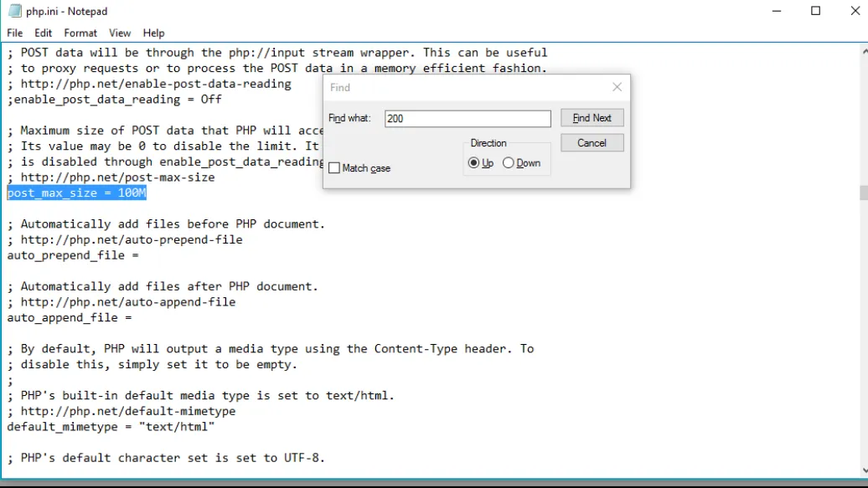This screenshot has height=488, width=868.
Task: Open the Format menu
Action: [x=80, y=33]
